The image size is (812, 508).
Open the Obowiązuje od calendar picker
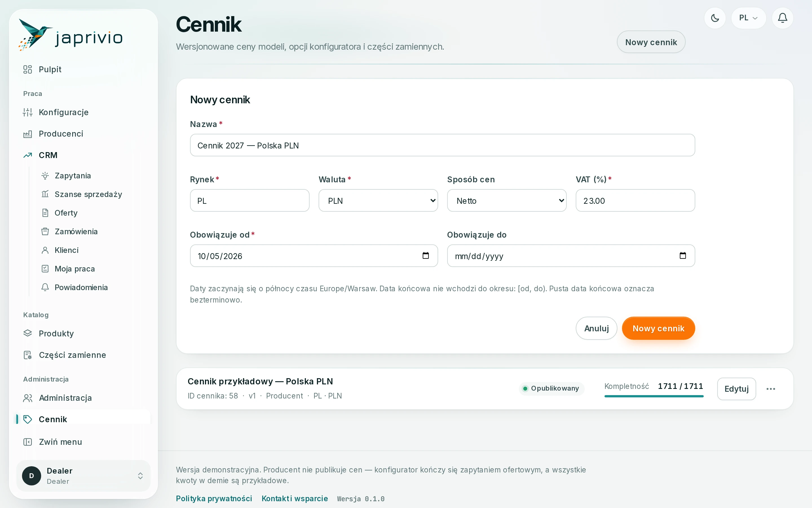pos(425,256)
